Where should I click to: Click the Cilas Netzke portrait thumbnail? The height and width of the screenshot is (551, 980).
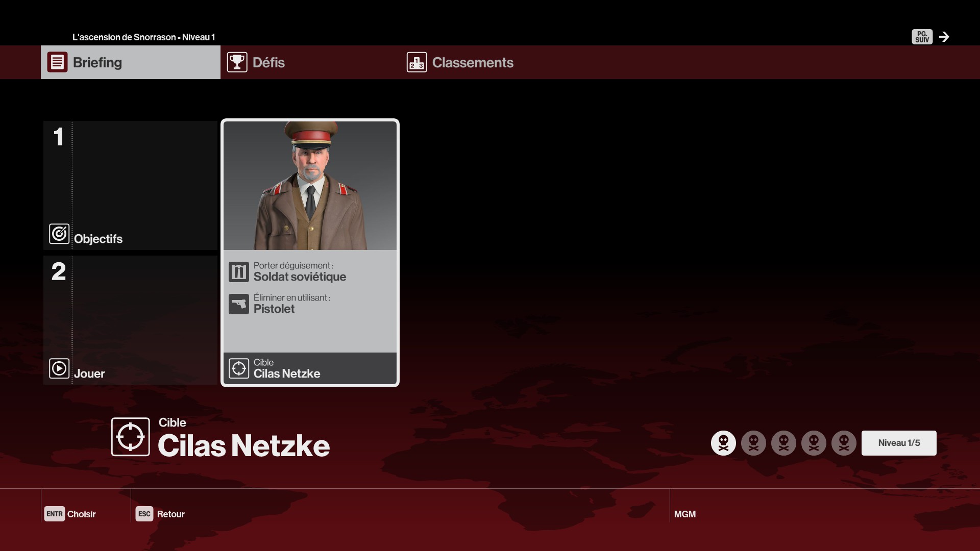click(310, 186)
